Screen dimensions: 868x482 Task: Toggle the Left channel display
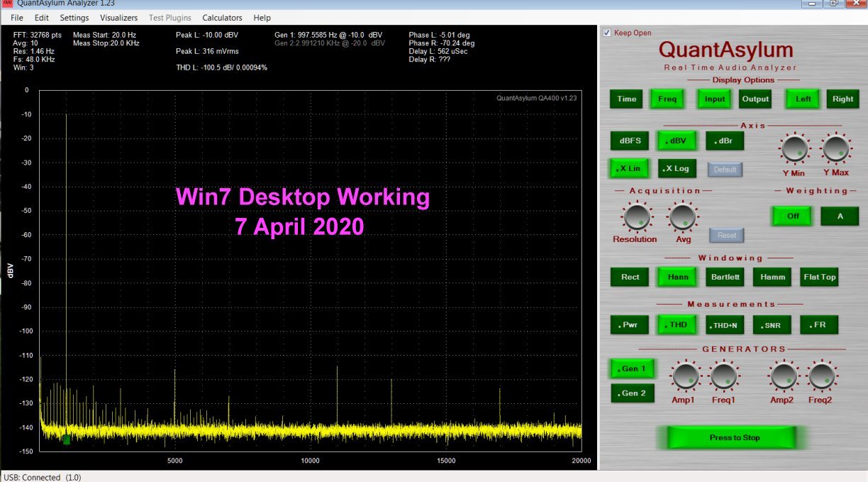click(x=803, y=99)
